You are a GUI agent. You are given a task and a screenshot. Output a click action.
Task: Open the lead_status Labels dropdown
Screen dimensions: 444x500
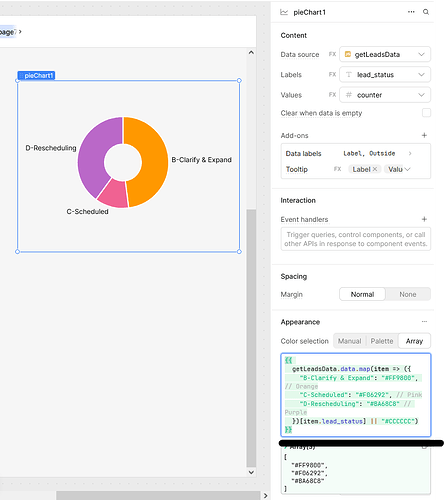(x=385, y=75)
